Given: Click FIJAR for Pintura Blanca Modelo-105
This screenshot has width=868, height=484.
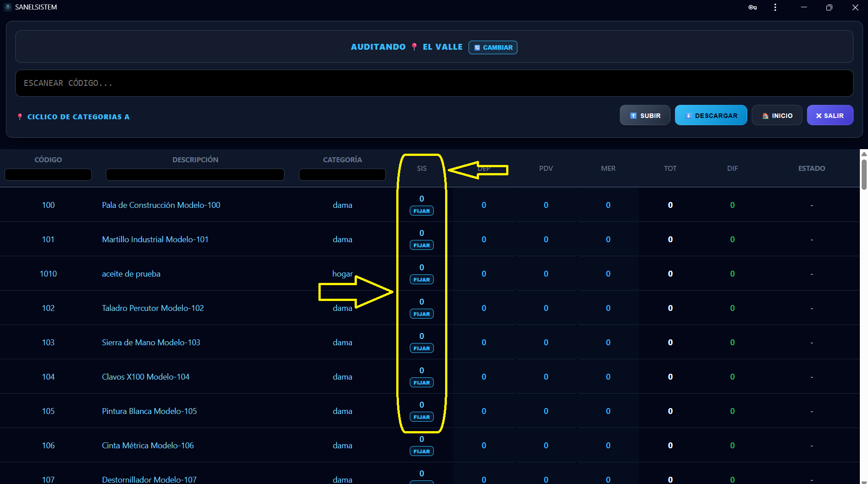Looking at the screenshot, I should coord(422,417).
